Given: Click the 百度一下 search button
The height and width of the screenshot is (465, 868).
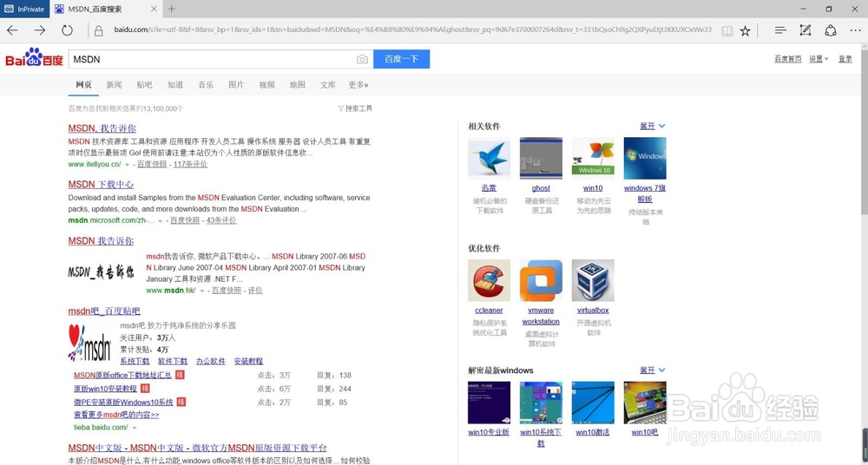Looking at the screenshot, I should coord(401,59).
